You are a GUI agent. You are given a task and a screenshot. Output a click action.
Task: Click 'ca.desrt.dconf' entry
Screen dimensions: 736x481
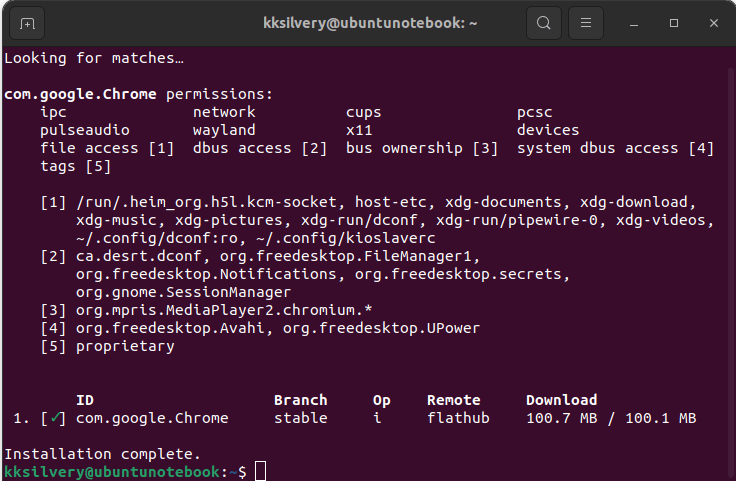(x=139, y=256)
